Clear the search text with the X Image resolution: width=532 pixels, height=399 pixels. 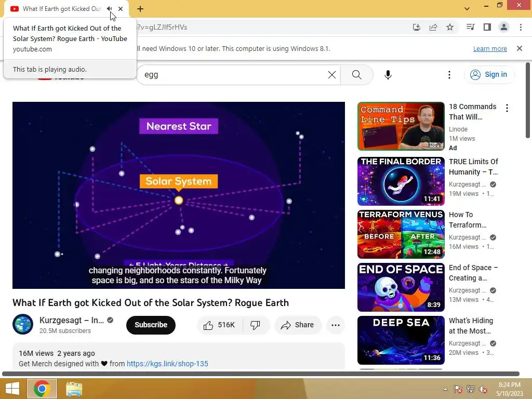[332, 75]
